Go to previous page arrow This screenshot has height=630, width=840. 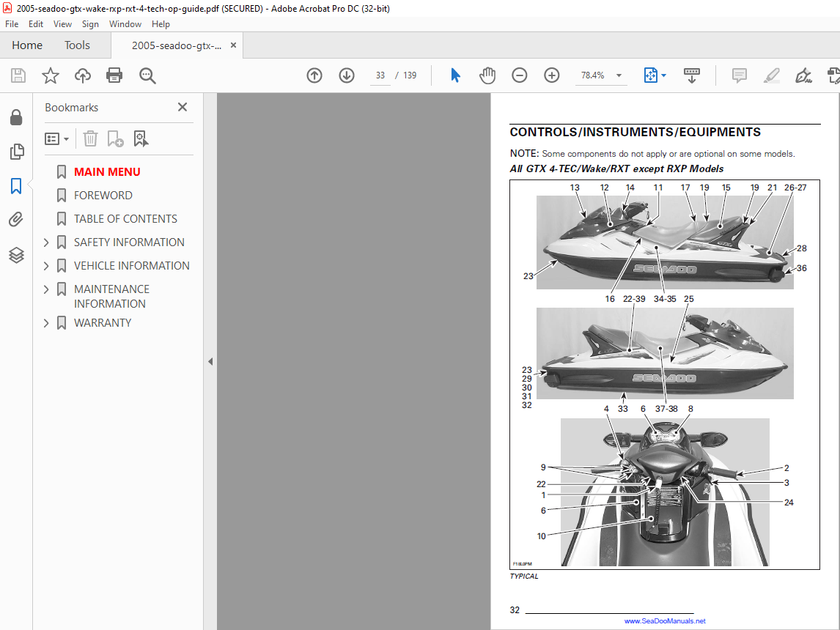tap(314, 75)
